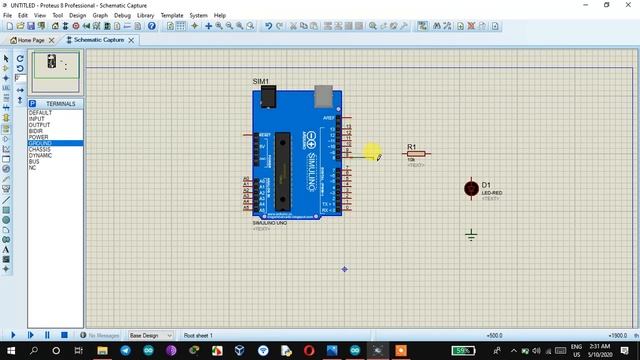Click the Zoom In magnifier icon
This screenshot has height=360, width=640.
[x=219, y=26]
